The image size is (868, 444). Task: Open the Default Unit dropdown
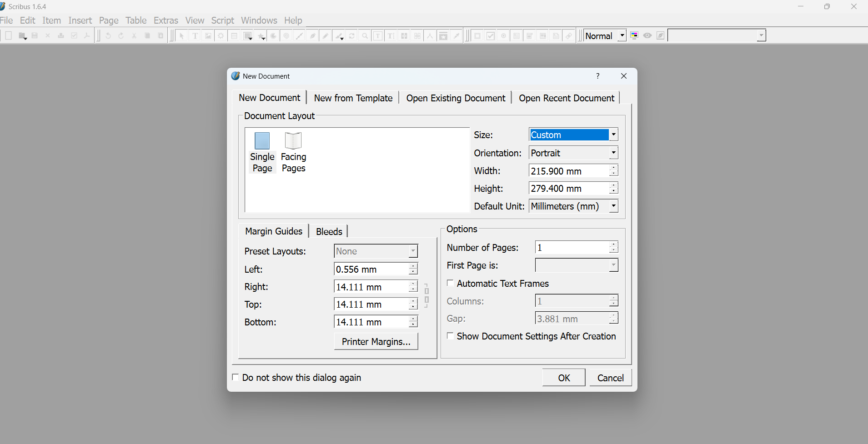pos(613,206)
